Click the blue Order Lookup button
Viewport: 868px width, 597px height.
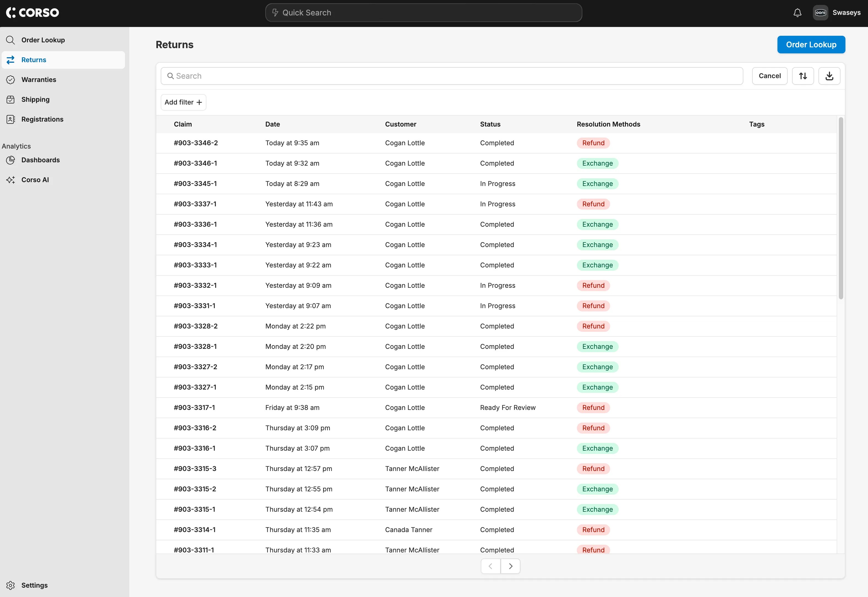tap(811, 44)
